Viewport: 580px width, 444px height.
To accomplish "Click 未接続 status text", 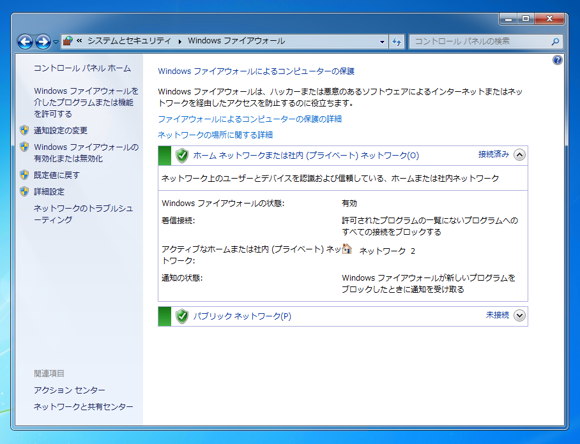I will (x=497, y=315).
